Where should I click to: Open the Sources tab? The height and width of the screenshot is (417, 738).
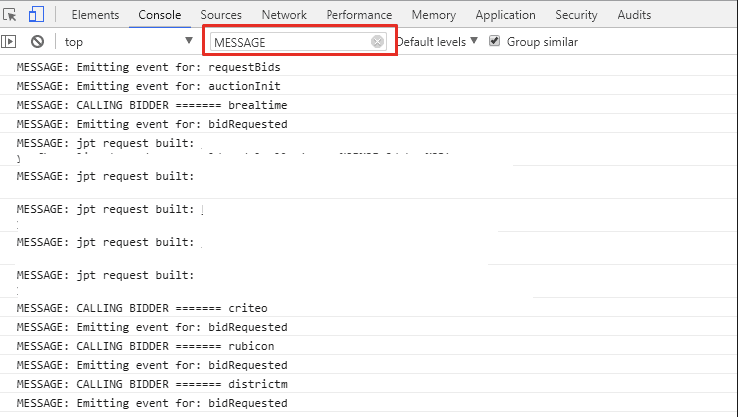(x=221, y=15)
